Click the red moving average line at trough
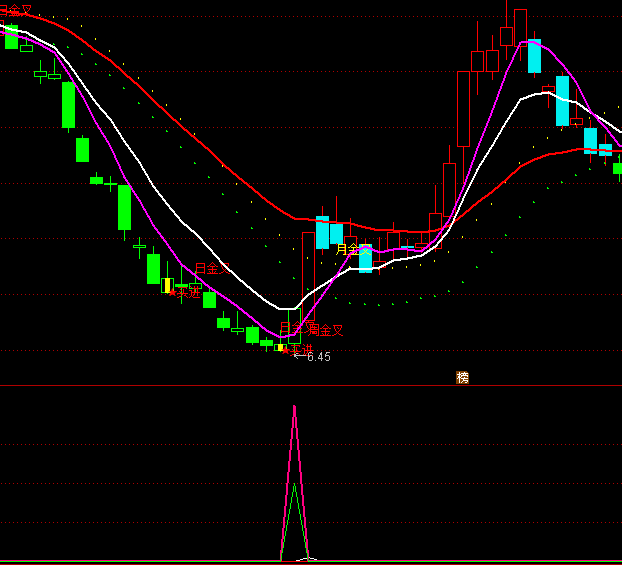 (400, 231)
